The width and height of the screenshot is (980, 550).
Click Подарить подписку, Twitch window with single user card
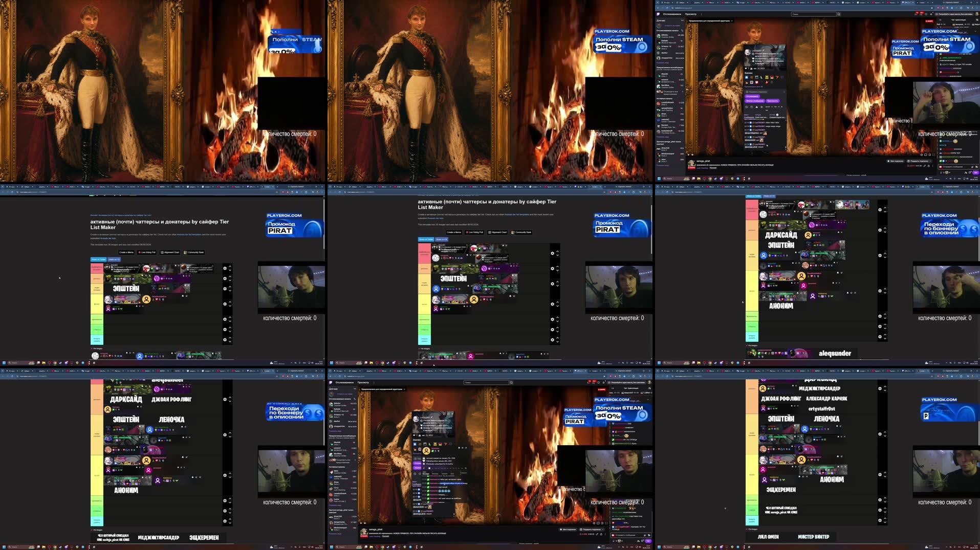(919, 161)
